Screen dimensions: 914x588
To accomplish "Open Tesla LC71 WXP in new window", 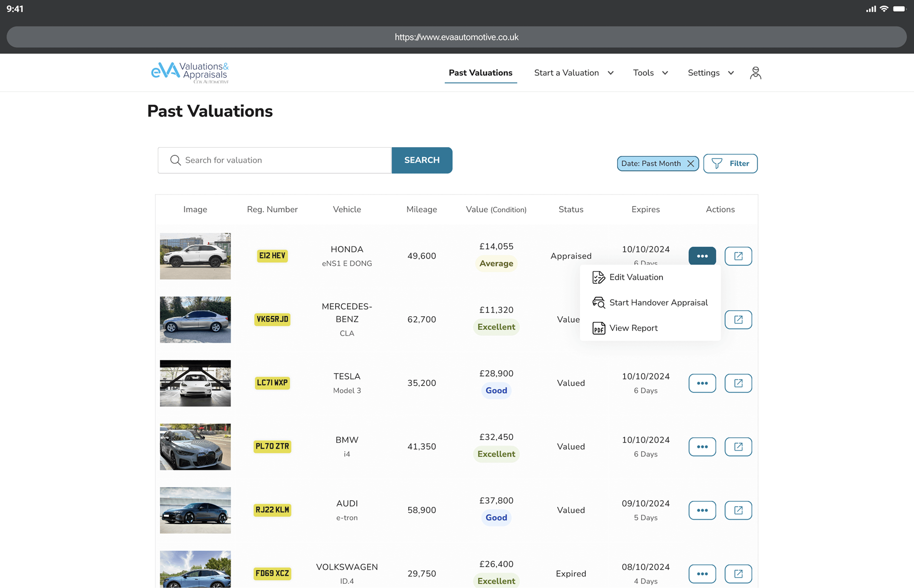I will (738, 383).
